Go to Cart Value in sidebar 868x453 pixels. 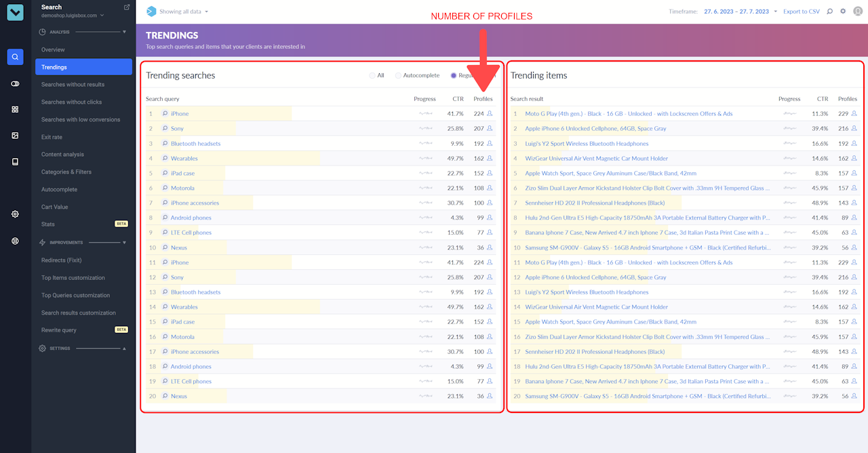pos(54,207)
